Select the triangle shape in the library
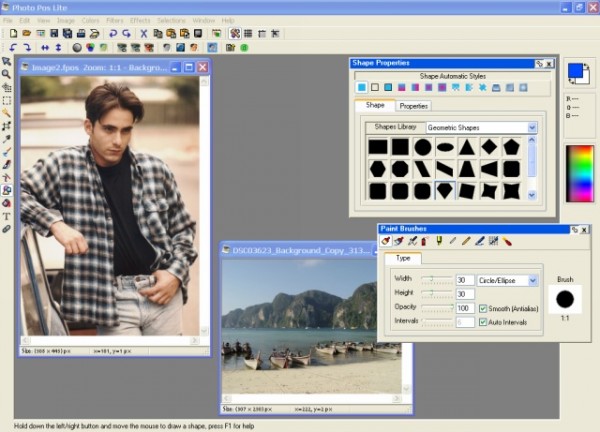 coord(467,147)
